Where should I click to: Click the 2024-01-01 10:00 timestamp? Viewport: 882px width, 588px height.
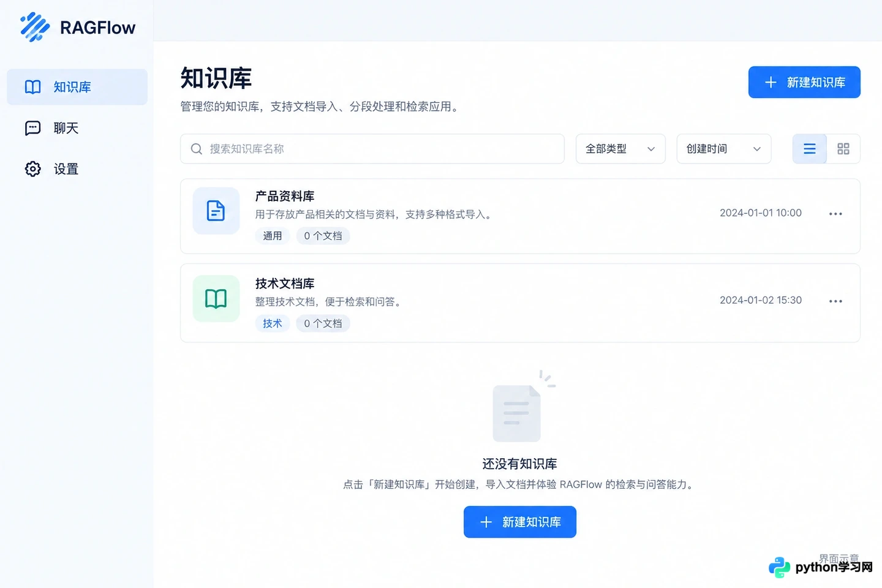(x=761, y=213)
